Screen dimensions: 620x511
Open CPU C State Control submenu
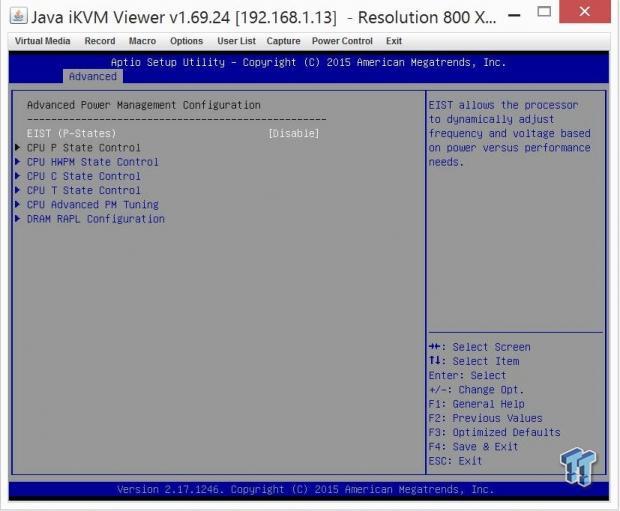click(x=83, y=176)
